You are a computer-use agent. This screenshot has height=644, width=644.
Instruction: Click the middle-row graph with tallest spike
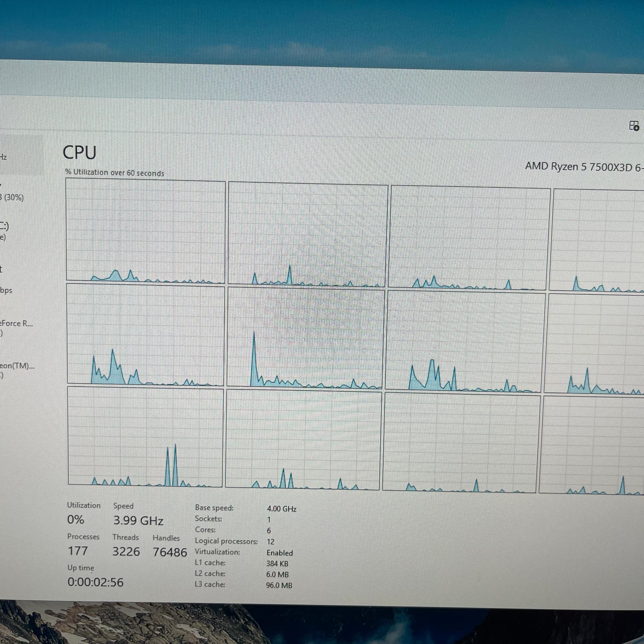(306, 338)
